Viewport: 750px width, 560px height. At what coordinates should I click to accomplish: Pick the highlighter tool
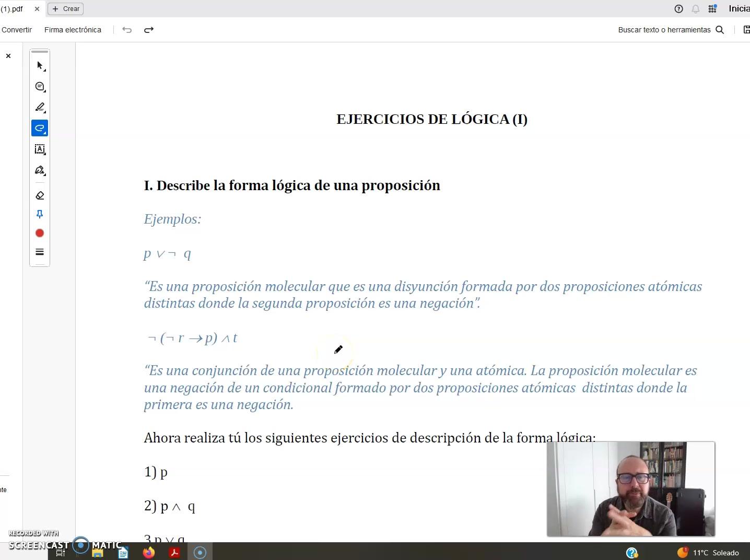pyautogui.click(x=40, y=108)
